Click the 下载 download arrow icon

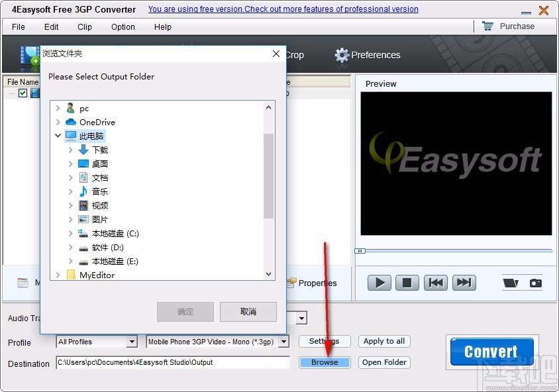83,150
